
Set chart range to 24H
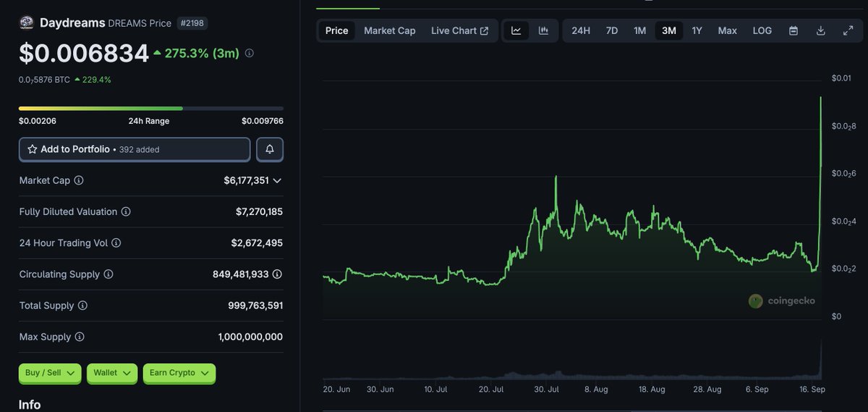tap(581, 30)
